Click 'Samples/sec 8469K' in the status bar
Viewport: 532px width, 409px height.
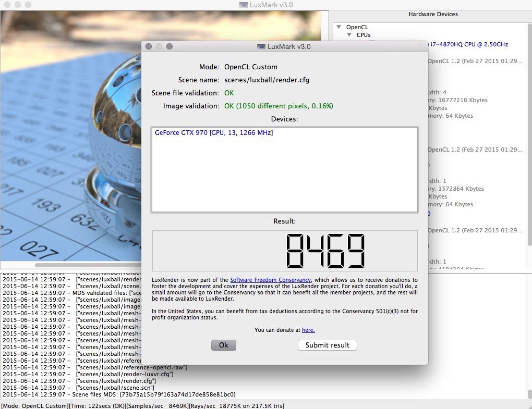tap(158, 405)
